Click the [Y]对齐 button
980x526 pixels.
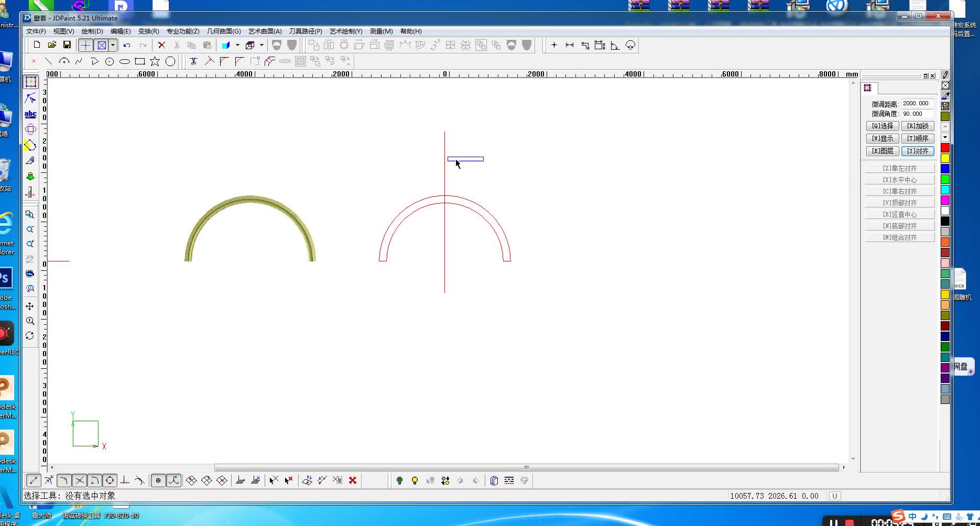[918, 151]
